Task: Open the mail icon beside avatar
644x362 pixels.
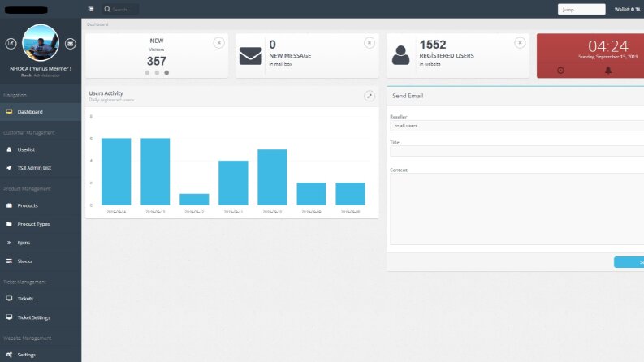Action: pyautogui.click(x=70, y=43)
